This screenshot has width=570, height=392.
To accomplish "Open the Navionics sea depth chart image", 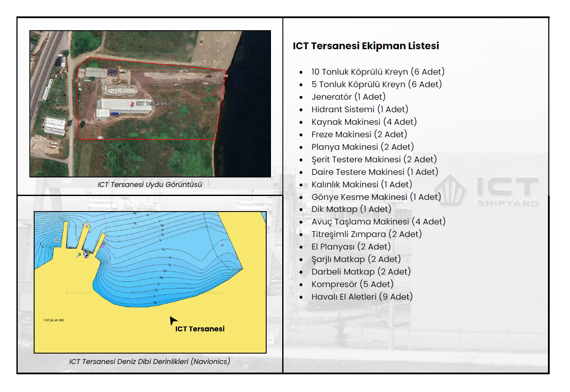I will pyautogui.click(x=150, y=282).
